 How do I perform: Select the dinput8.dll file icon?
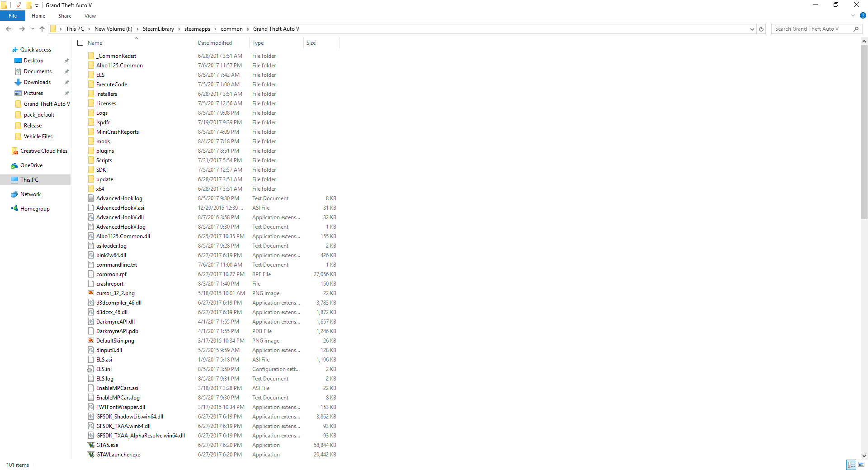[91, 350]
